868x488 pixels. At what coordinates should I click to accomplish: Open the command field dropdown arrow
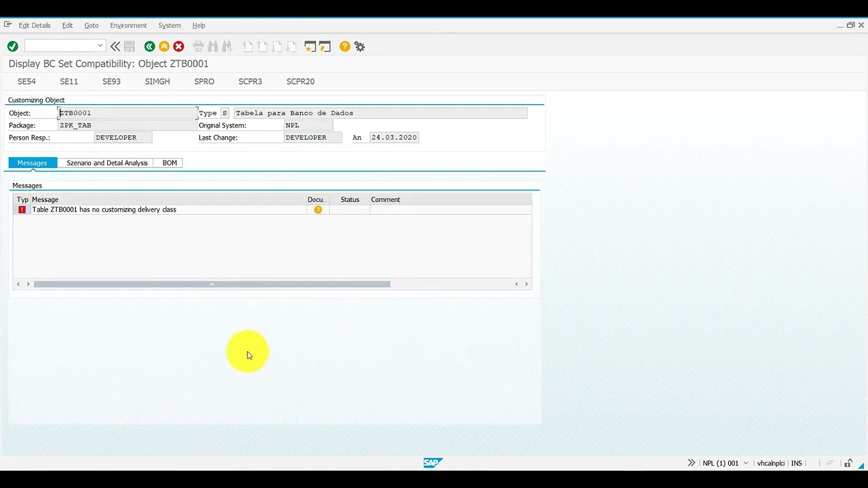click(x=100, y=46)
